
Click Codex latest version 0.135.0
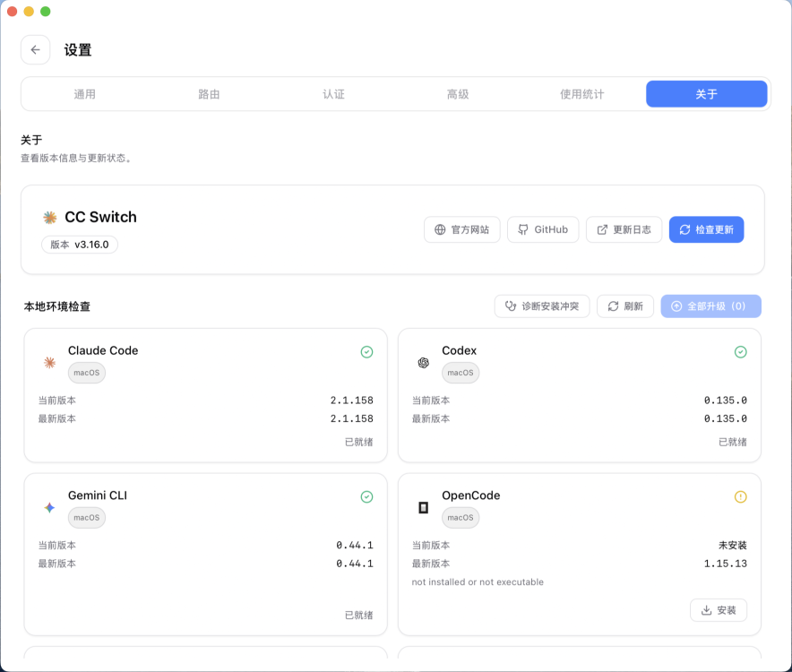726,418
